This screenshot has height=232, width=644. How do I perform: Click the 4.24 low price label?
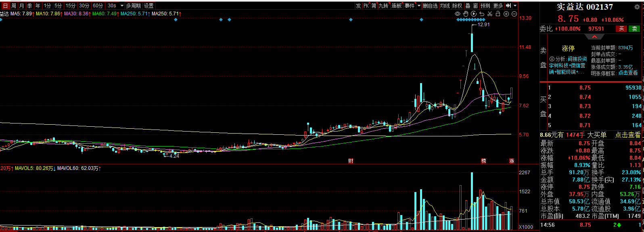(x=174, y=156)
